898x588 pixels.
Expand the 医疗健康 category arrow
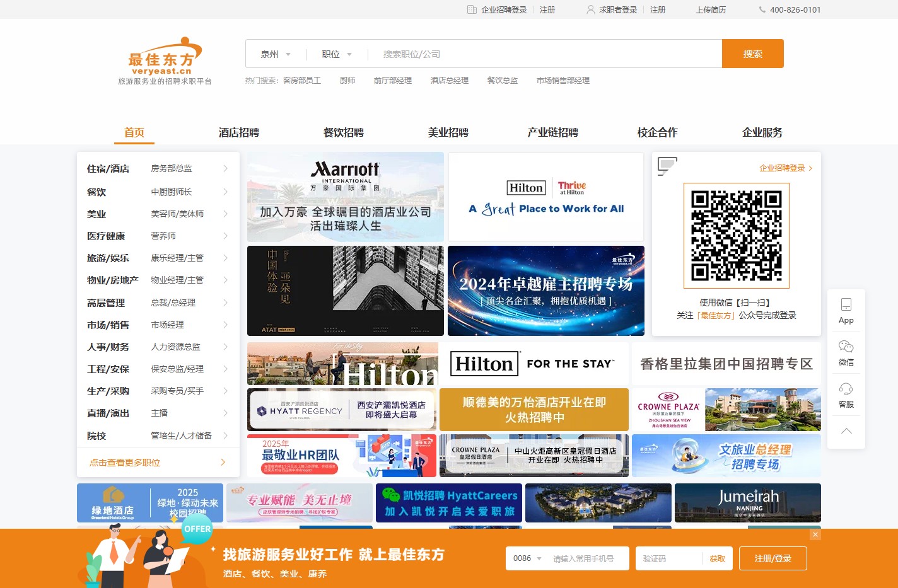(x=225, y=236)
